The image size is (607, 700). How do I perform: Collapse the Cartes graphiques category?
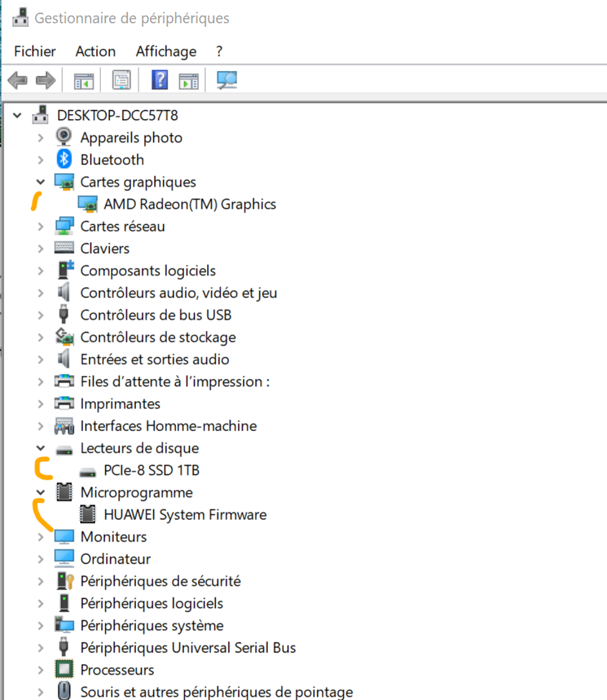pyautogui.click(x=41, y=182)
